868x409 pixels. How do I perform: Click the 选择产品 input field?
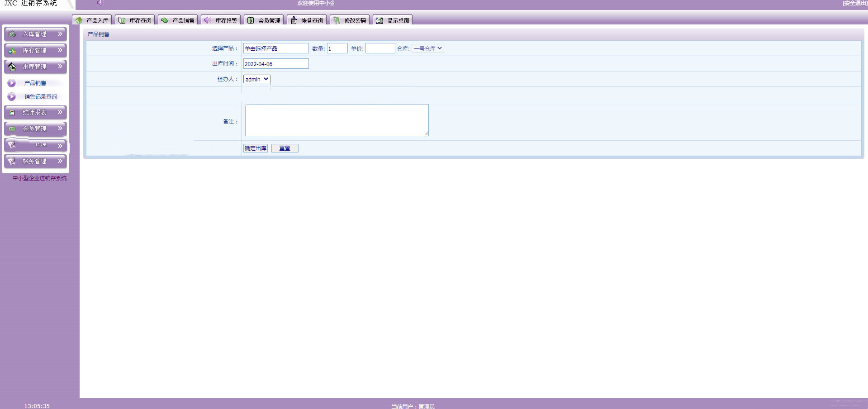pos(276,48)
